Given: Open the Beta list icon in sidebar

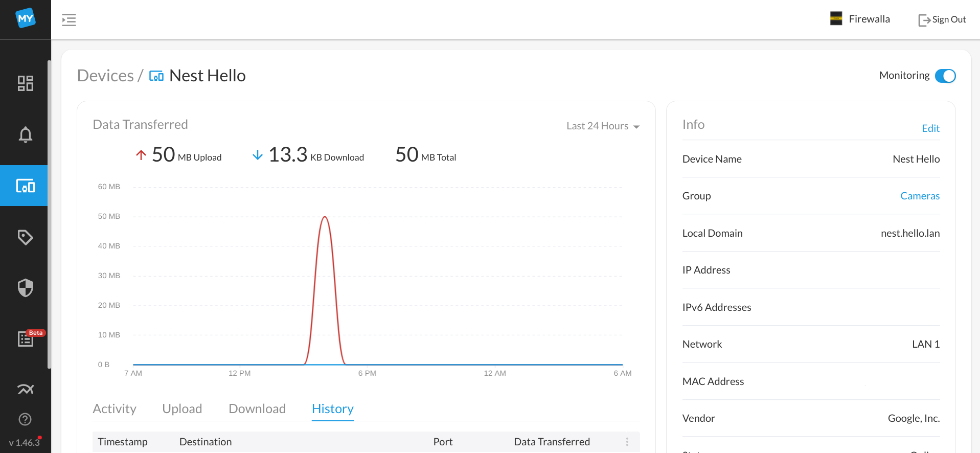Looking at the screenshot, I should pos(25,339).
